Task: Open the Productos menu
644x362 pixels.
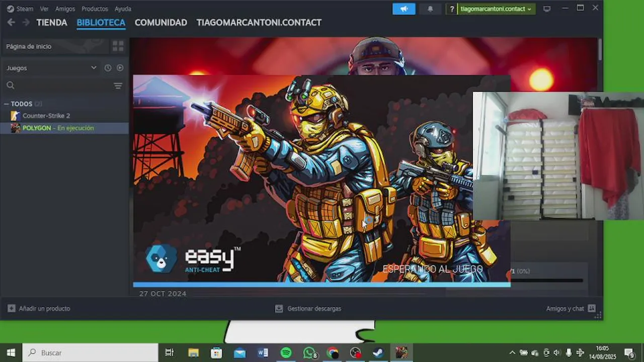Action: [x=95, y=9]
